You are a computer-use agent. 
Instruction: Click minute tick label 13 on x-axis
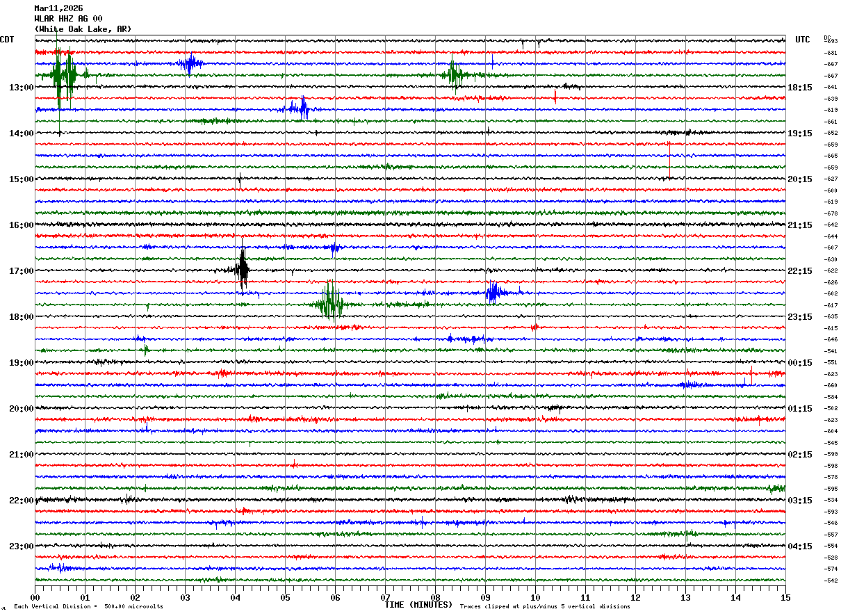(685, 597)
